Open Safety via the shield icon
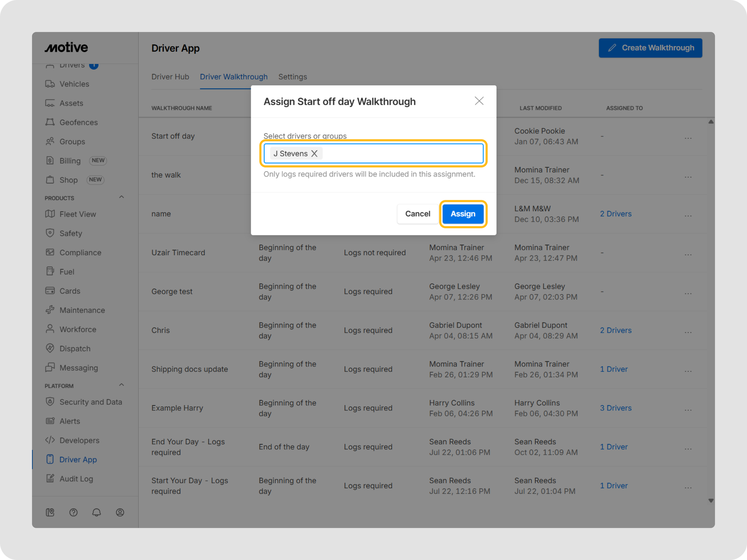Image resolution: width=747 pixels, height=560 pixels. tap(50, 233)
